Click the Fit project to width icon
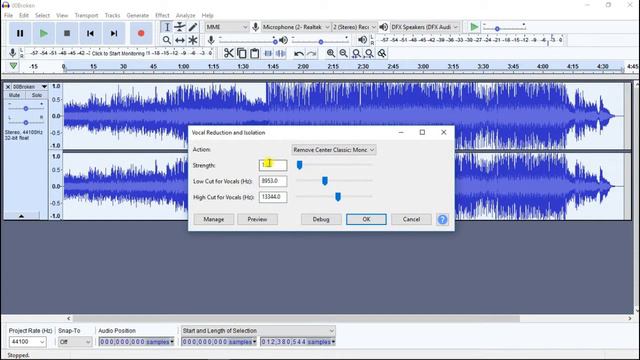This screenshot has height=360, width=640. coord(369,53)
